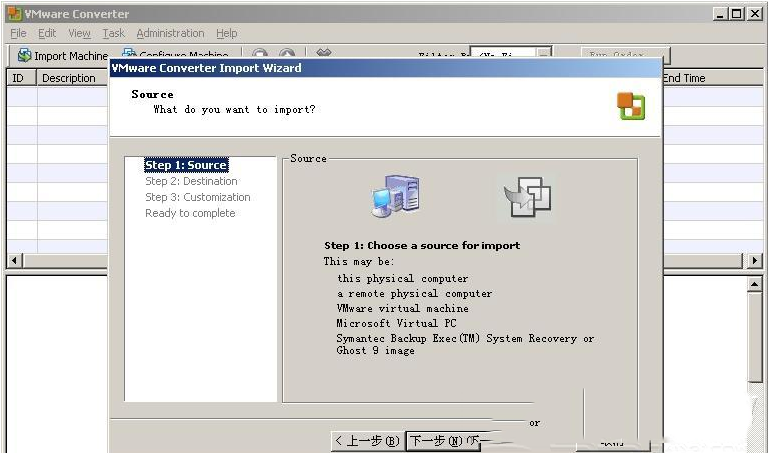The height and width of the screenshot is (453, 768).
Task: Click the 'a remote physical computer' text
Action: point(414,294)
